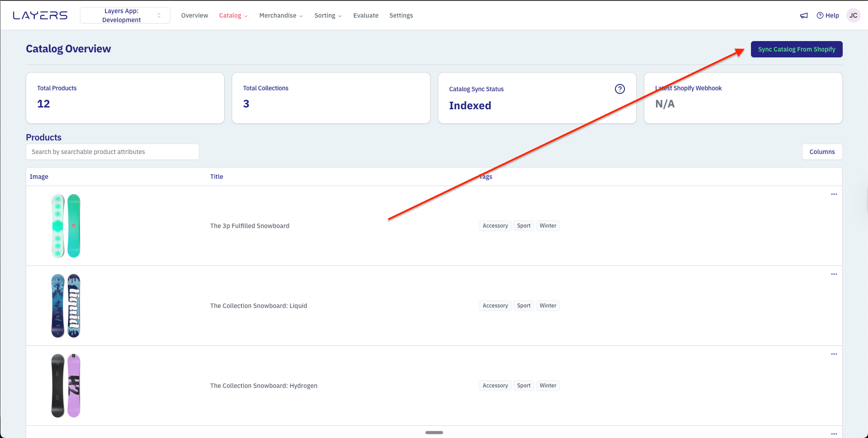Click Accessory tag on Hydrogen snowboard row

pyautogui.click(x=495, y=386)
